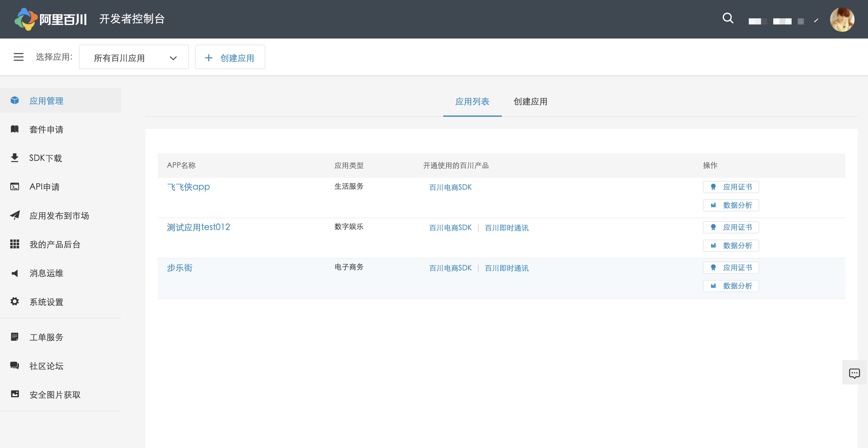This screenshot has width=868, height=448.
Task: Click the SDK下载 download icon
Action: (x=14, y=158)
